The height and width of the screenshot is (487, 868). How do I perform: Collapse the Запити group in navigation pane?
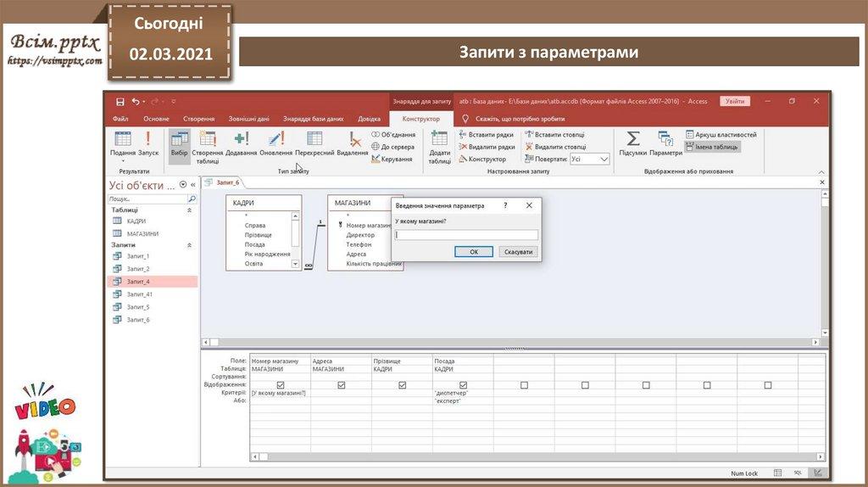coord(189,245)
